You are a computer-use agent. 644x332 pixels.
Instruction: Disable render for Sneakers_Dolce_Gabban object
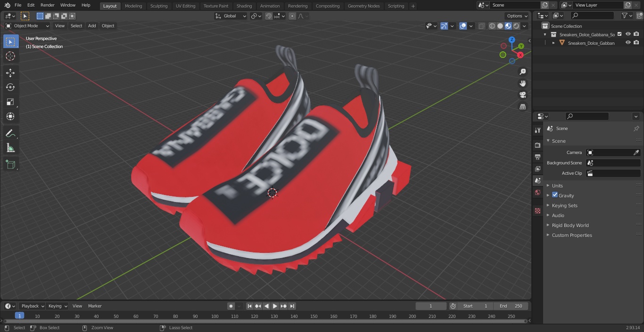(x=636, y=43)
